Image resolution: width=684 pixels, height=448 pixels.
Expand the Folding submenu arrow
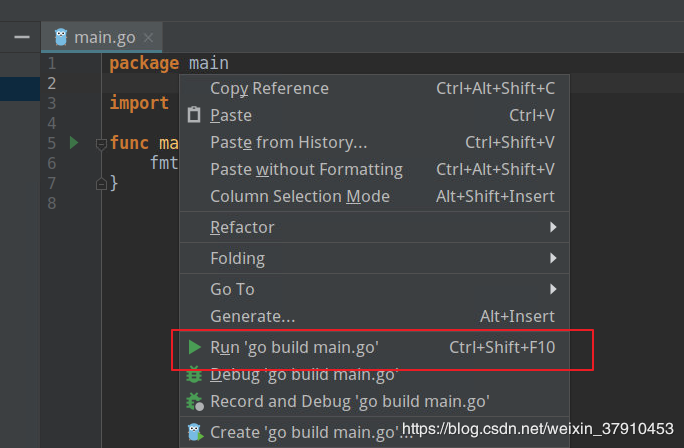pos(553,258)
